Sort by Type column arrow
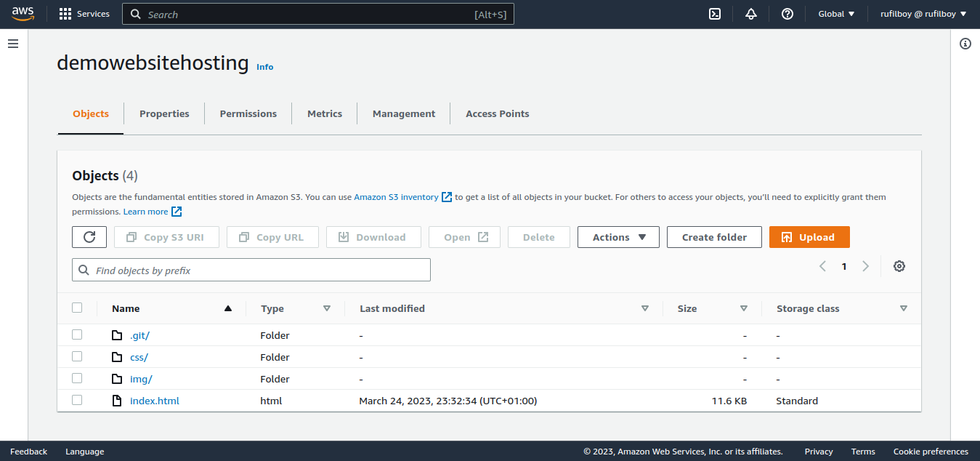980x461 pixels. (327, 308)
